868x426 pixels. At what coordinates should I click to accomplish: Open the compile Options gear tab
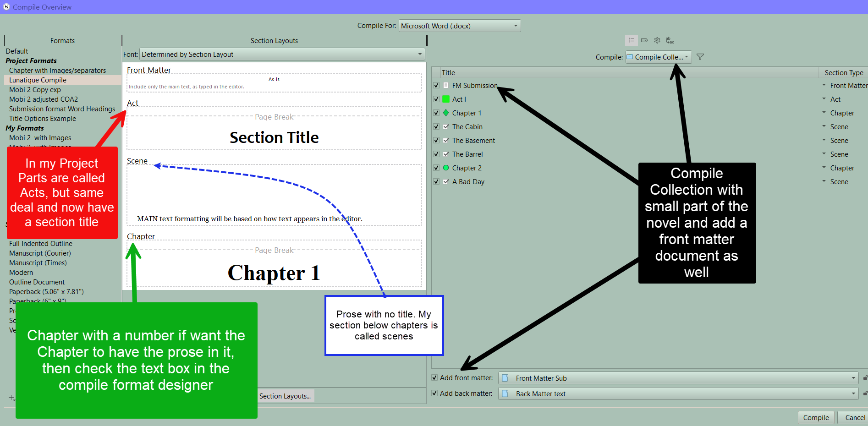point(657,40)
